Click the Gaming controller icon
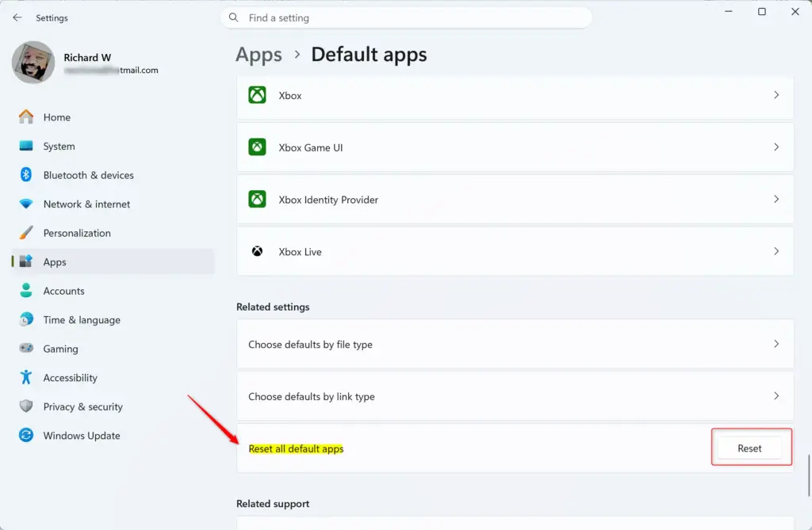812x530 pixels. coord(26,348)
